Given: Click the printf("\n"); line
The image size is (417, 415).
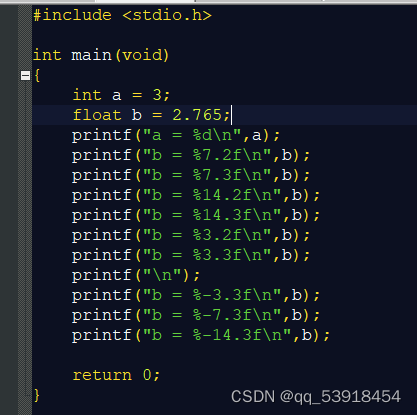Looking at the screenshot, I should [136, 275].
